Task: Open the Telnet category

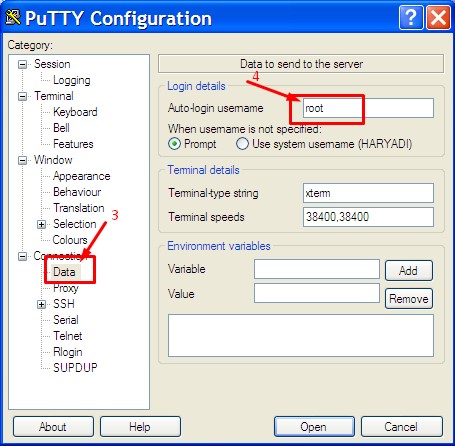Action: [68, 336]
